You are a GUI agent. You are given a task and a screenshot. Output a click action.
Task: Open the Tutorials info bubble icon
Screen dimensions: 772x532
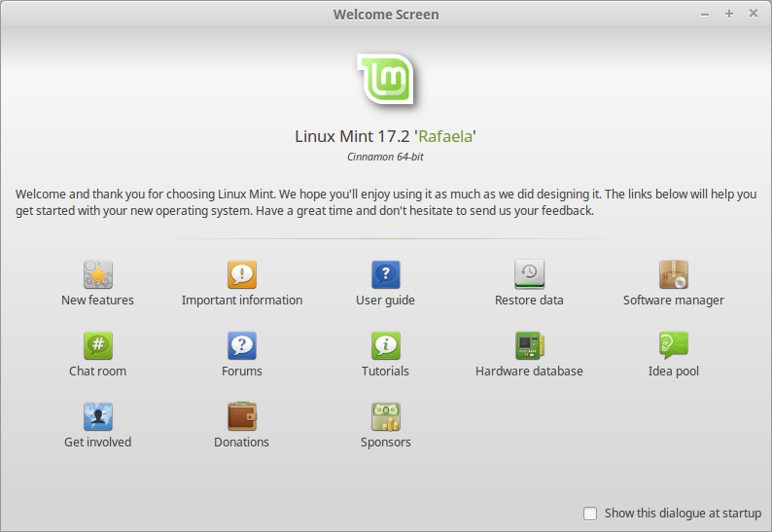click(x=385, y=345)
